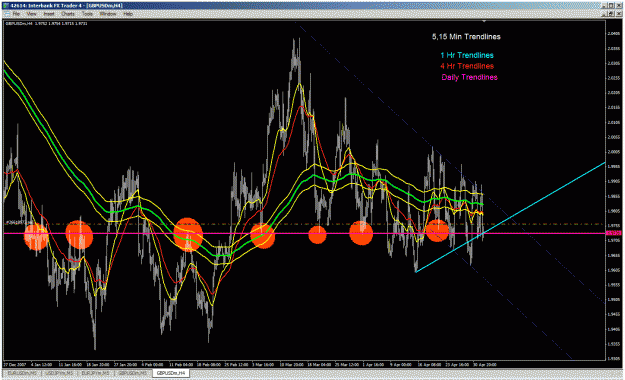Click the GBPUSDm,H4 quote header text

[46, 24]
